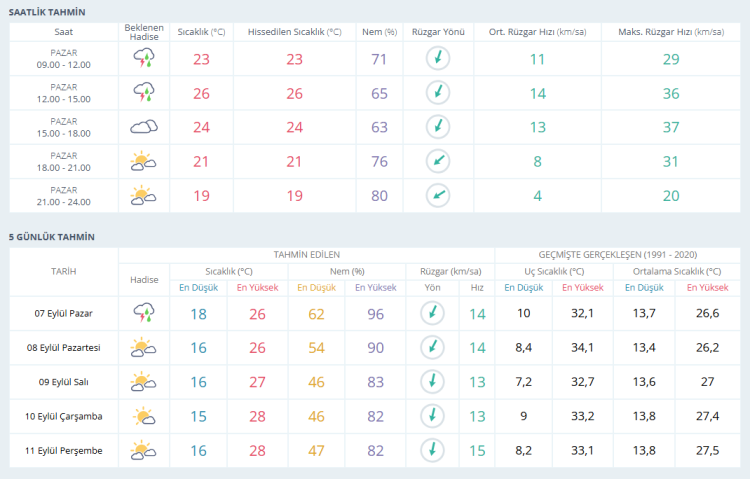
Task: Select the Maks. Rüzgar Hızı column header
Action: [670, 32]
